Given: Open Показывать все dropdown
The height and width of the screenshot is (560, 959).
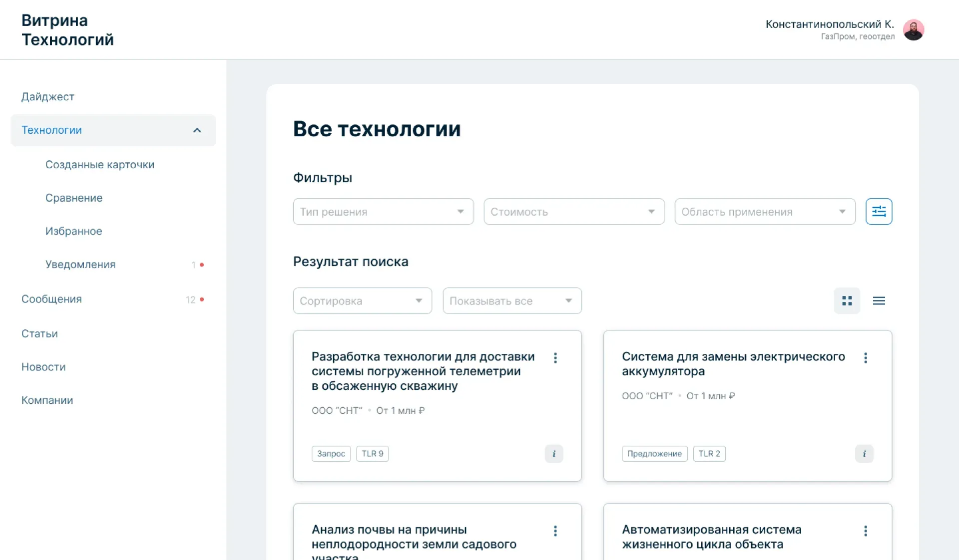Looking at the screenshot, I should coord(512,300).
